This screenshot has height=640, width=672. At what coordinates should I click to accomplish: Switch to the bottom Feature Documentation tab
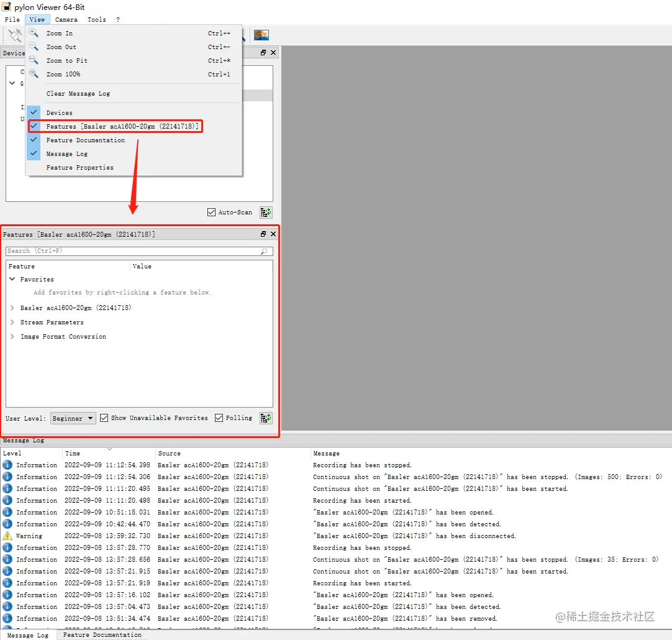pos(102,635)
